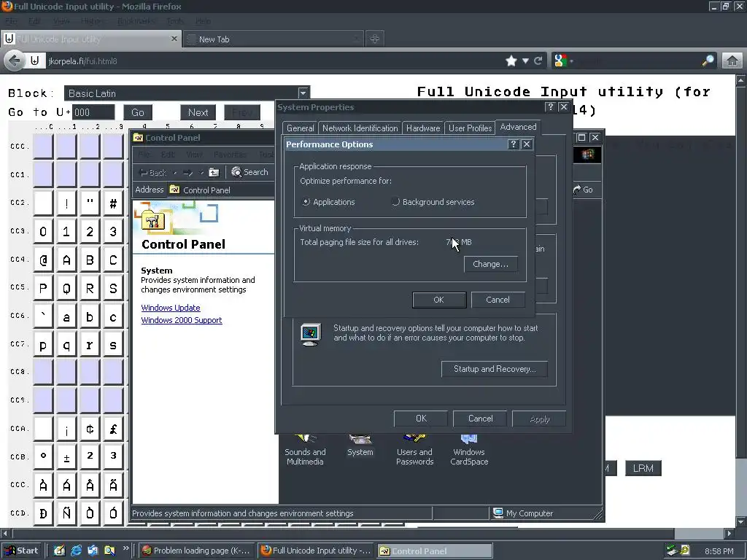Switch to Problem loading page taskbar item
The height and width of the screenshot is (560, 747).
(196, 551)
